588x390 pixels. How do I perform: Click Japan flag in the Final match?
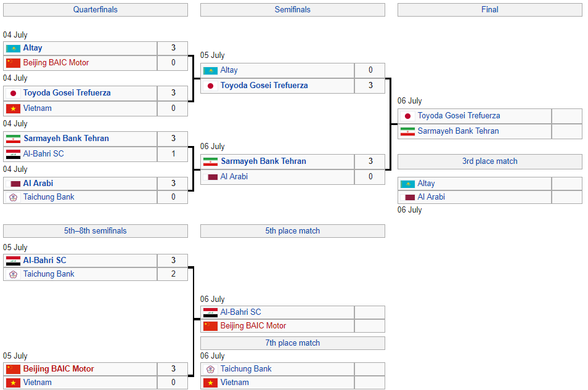click(x=407, y=116)
